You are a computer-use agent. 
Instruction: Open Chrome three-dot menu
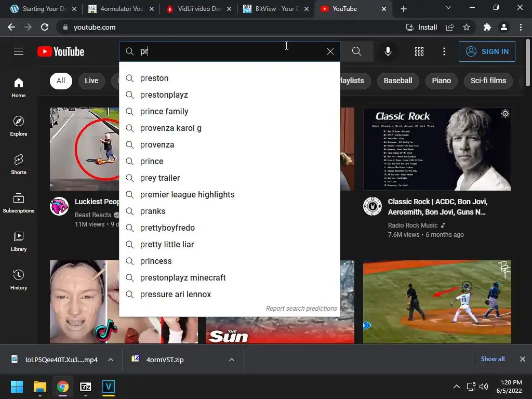point(521,27)
